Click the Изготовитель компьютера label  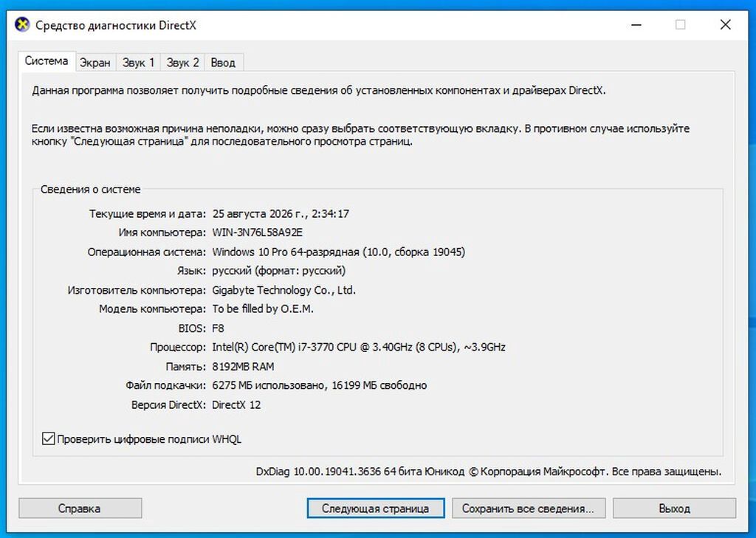(137, 290)
